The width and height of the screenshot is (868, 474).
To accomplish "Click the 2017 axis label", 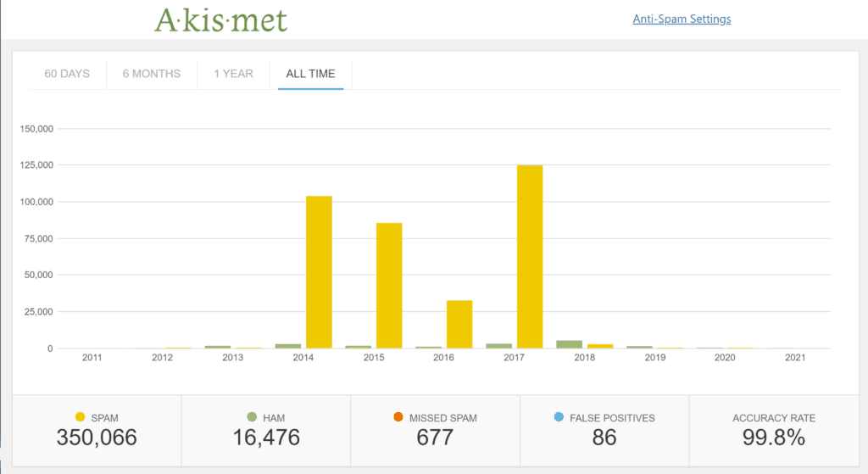I will tap(514, 358).
